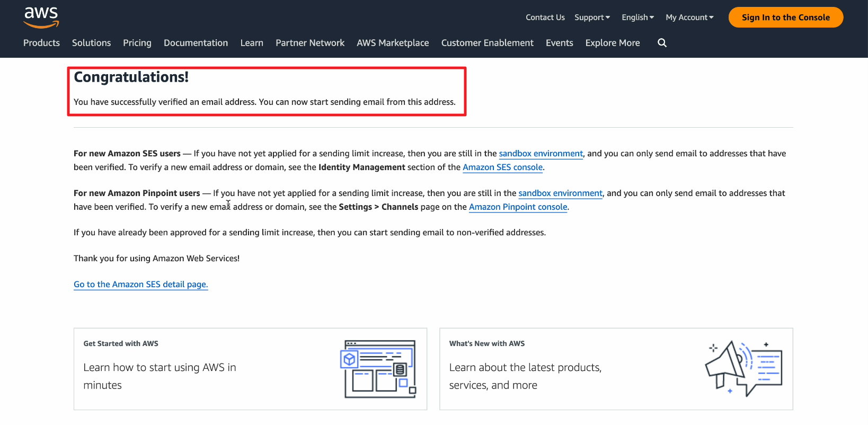Screen dimensions: 868x425
Task: Open Explore More in the navigation
Action: [x=613, y=43]
